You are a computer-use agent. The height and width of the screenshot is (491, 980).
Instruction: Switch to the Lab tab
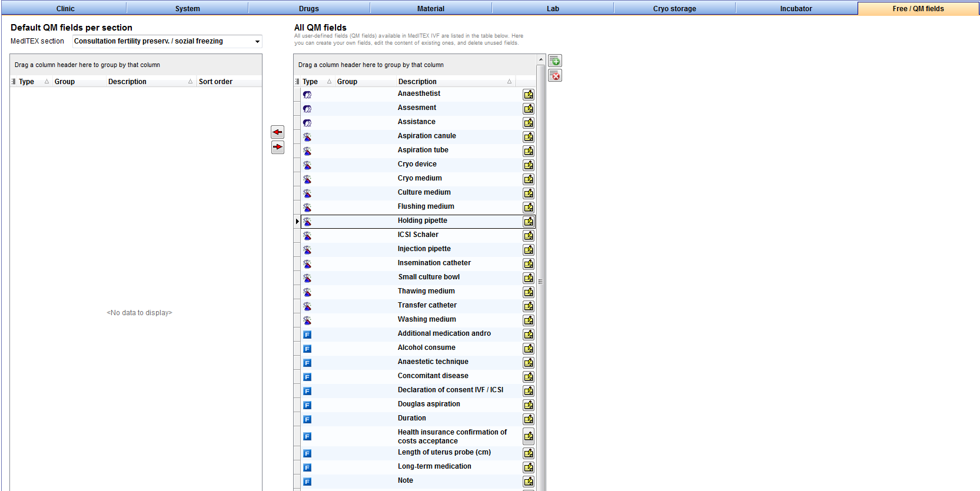(x=553, y=9)
